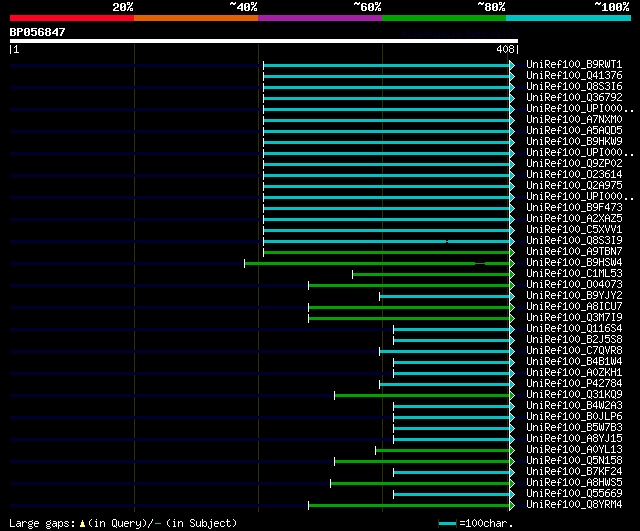Open the UniRef100_B7KF24 hit label

(574, 472)
